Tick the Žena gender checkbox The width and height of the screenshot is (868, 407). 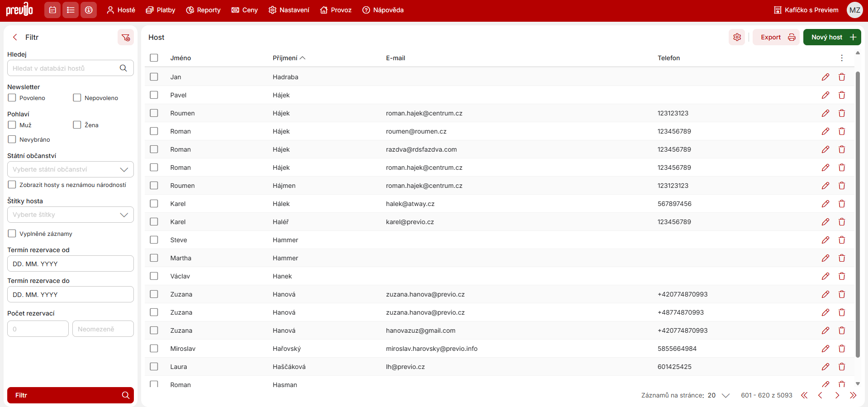[77, 125]
